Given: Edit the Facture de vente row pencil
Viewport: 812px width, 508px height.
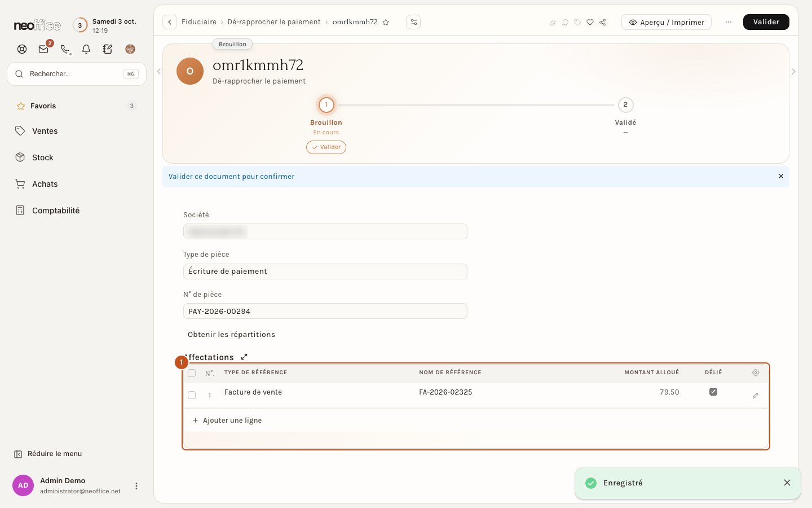Looking at the screenshot, I should [x=756, y=396].
